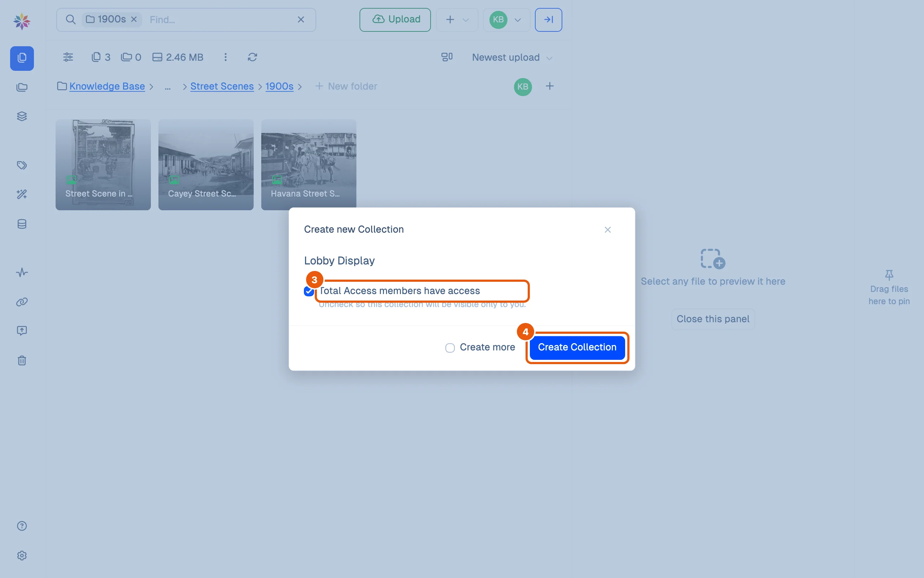
Task: Collapse the right panel with arrow button
Action: click(x=548, y=20)
